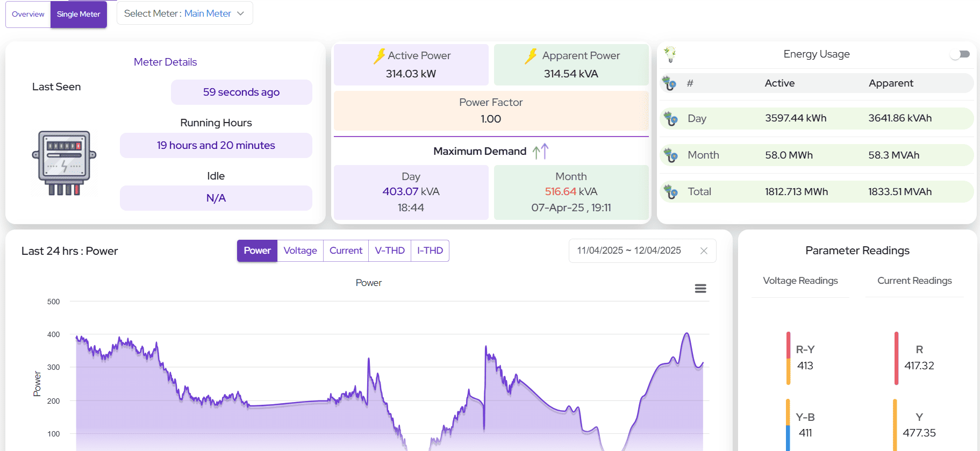The width and height of the screenshot is (980, 451).
Task: Click the Active Power lightning icon
Action: click(380, 56)
